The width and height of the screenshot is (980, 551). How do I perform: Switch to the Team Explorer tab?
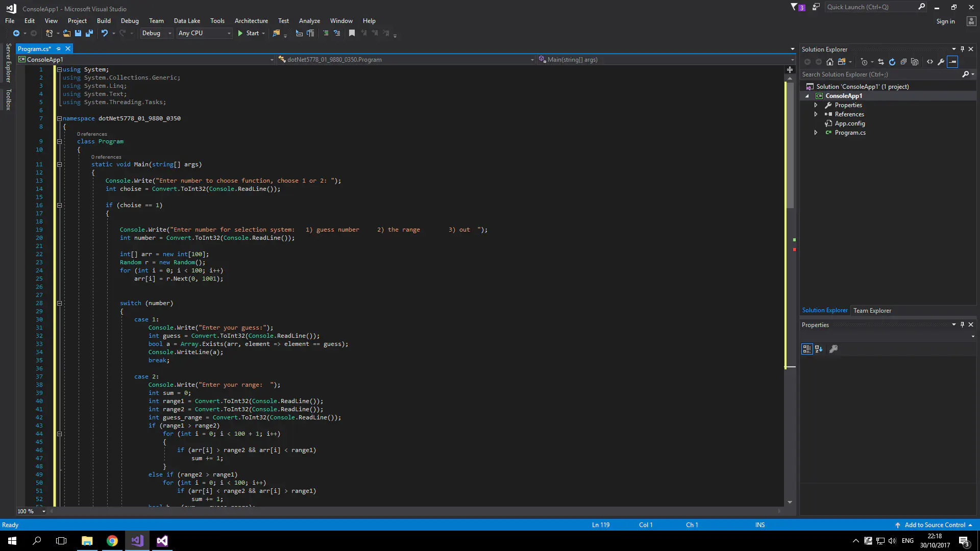(872, 310)
